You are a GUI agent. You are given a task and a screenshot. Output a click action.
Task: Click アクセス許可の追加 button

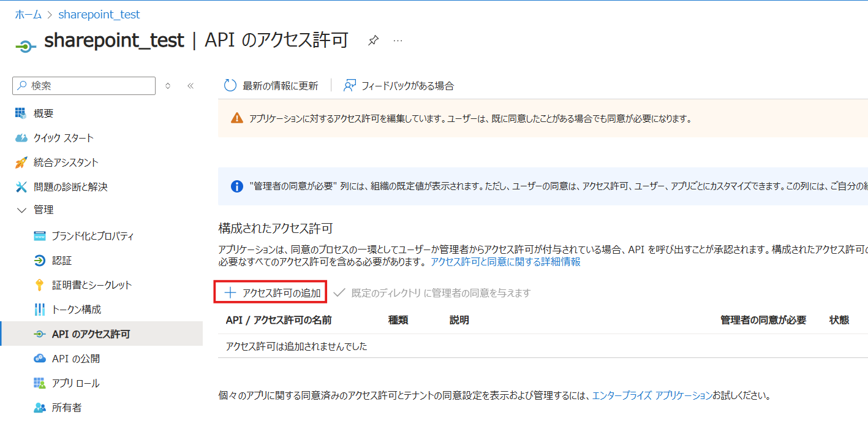[x=270, y=293]
